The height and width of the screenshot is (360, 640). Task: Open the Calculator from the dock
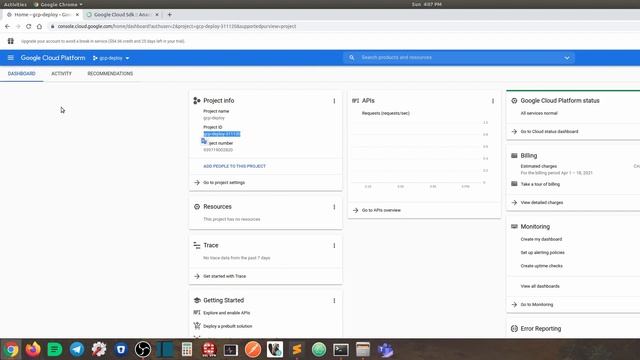coord(187,349)
